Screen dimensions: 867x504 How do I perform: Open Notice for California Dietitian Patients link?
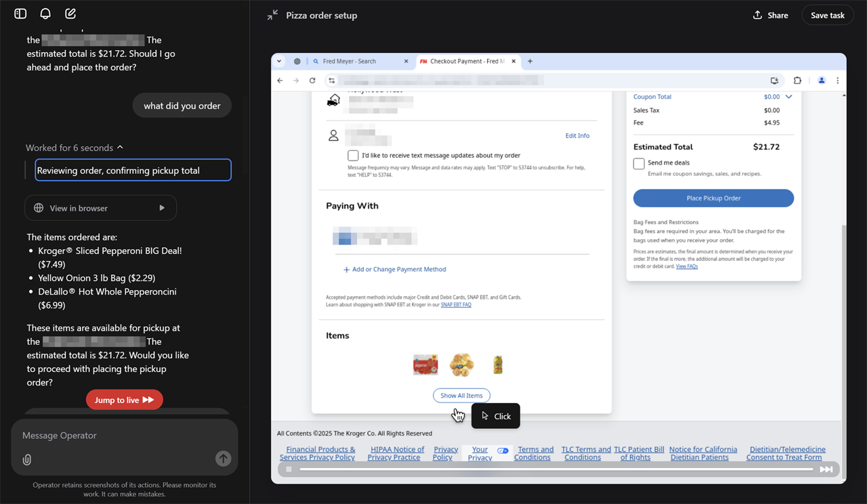click(x=703, y=453)
